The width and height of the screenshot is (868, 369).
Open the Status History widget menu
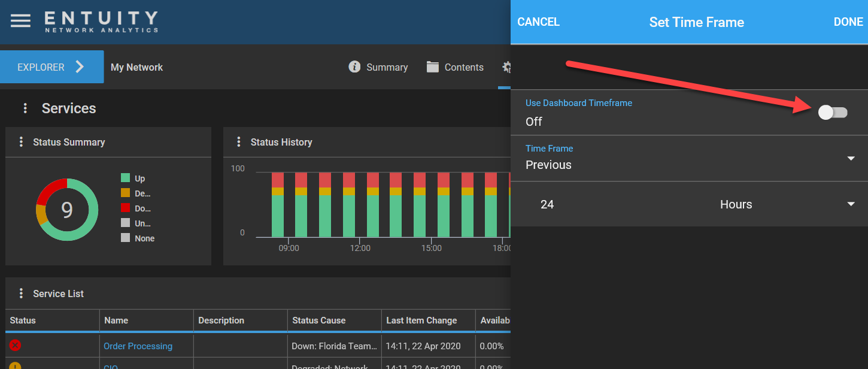239,142
